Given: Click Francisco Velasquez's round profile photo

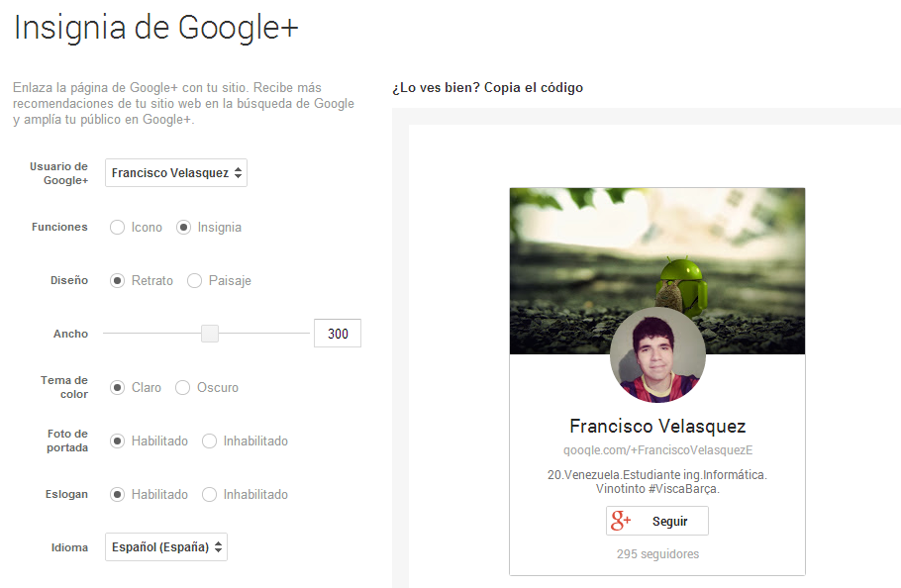Looking at the screenshot, I should click(x=657, y=354).
